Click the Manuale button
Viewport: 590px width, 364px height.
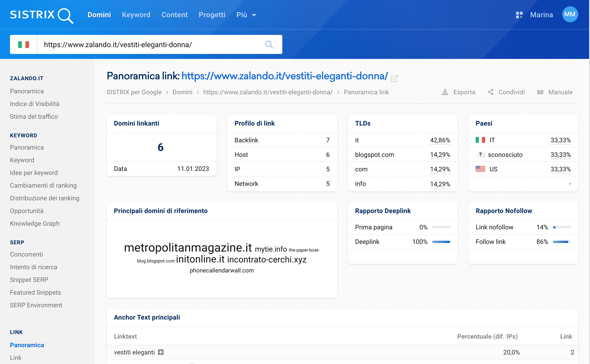point(555,92)
